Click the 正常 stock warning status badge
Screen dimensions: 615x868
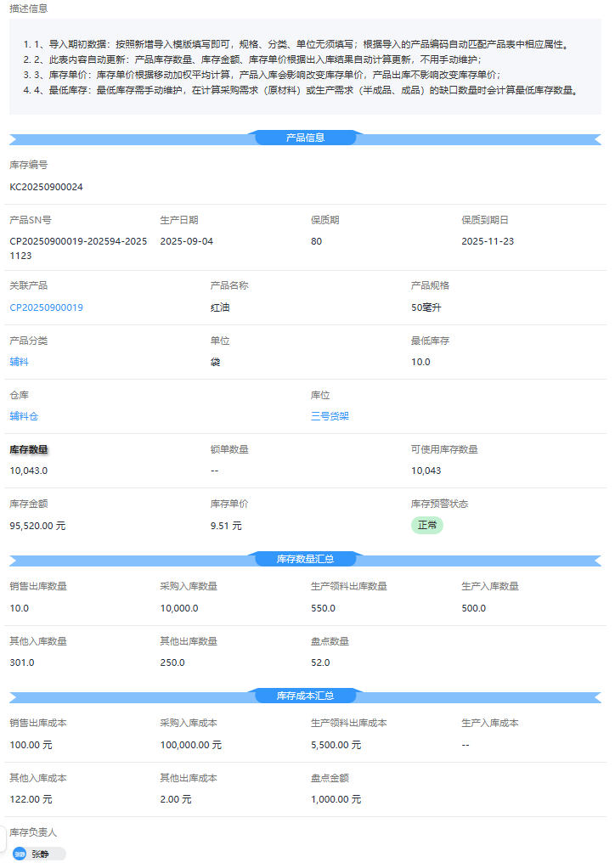427,525
